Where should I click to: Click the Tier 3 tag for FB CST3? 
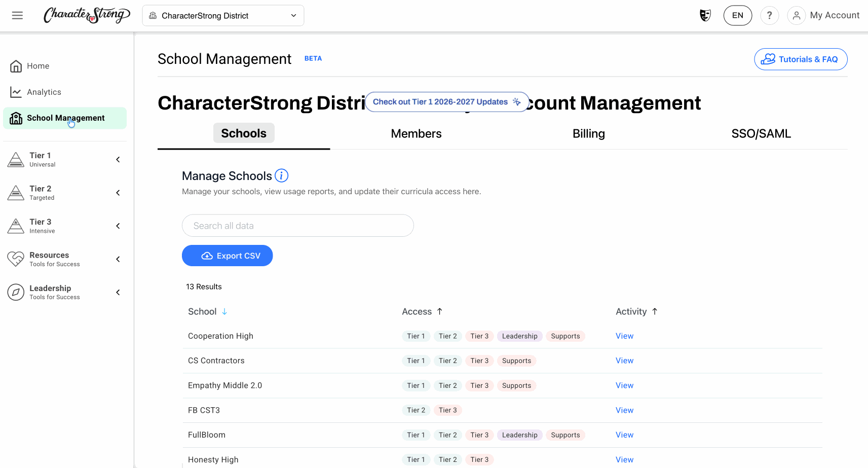click(447, 410)
